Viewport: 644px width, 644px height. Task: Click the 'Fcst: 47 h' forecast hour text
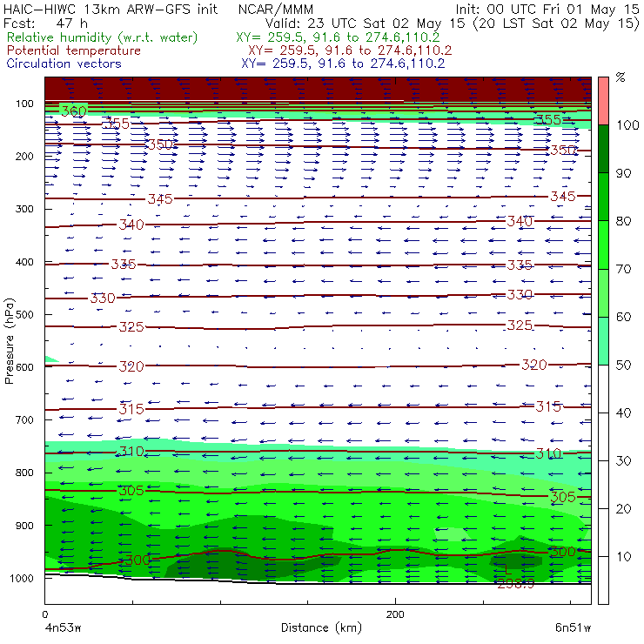(45, 23)
